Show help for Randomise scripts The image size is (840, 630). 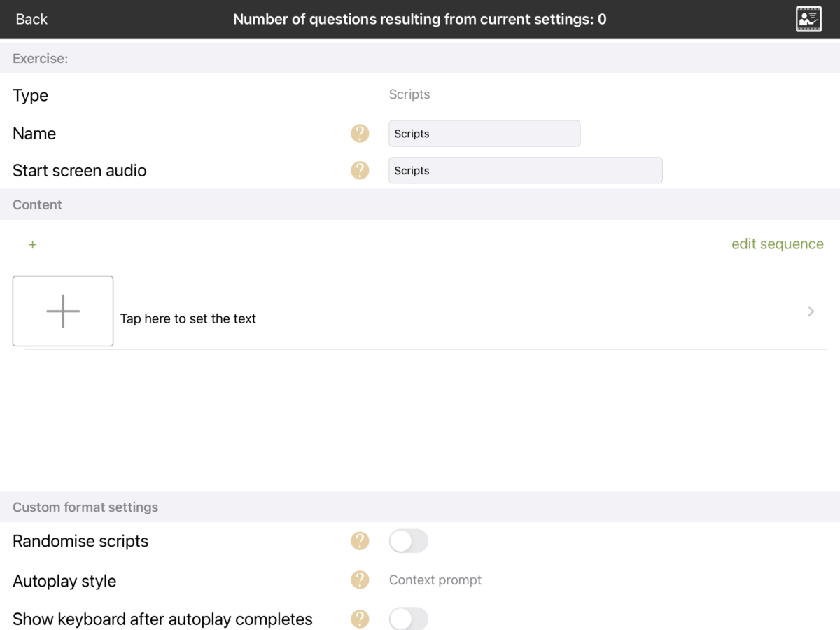tap(360, 541)
